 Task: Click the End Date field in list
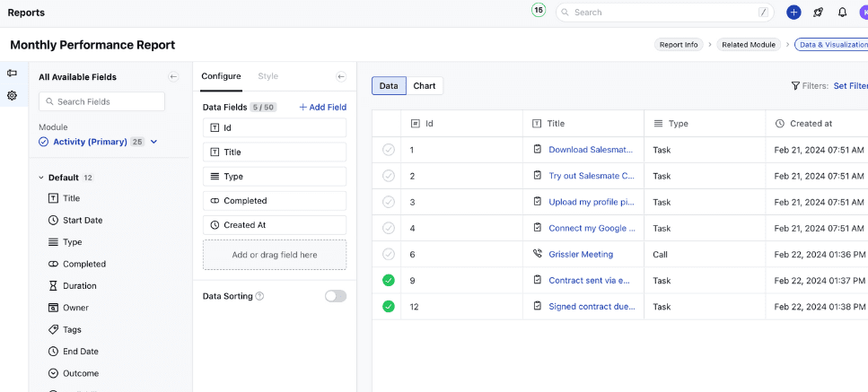(74, 351)
